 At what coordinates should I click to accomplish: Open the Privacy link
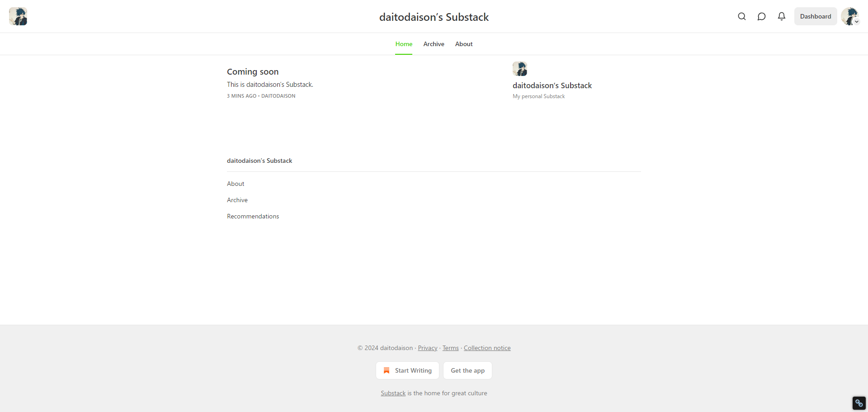pyautogui.click(x=427, y=348)
